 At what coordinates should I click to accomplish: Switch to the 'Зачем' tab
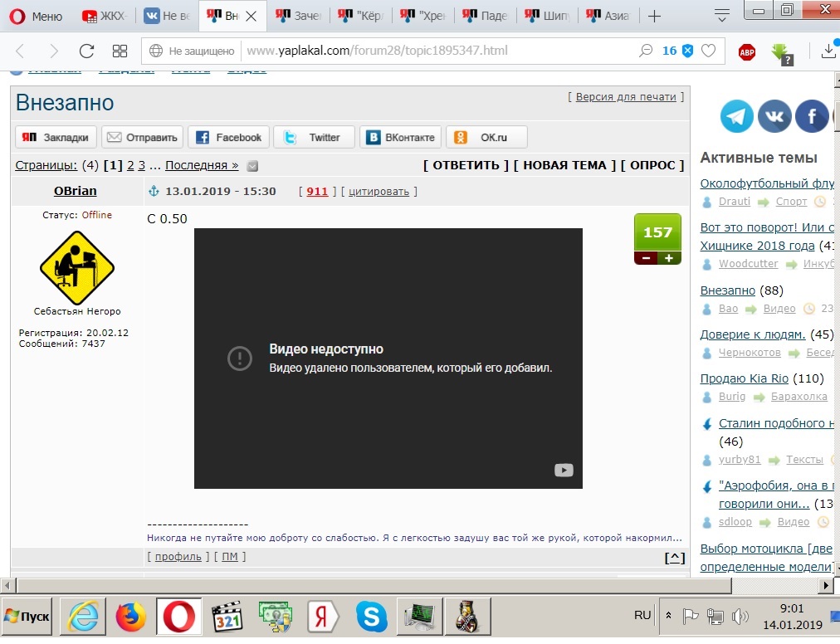298,16
